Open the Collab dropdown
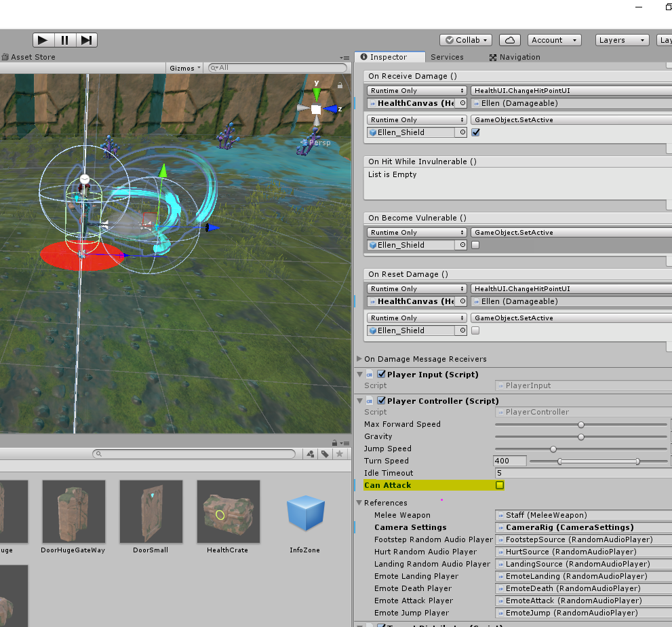The height and width of the screenshot is (627, 672). (466, 40)
